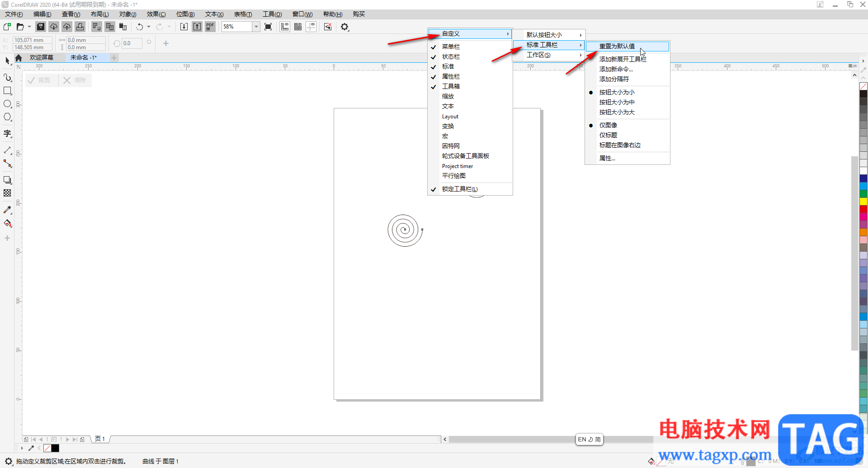Click the Export icon with up arrow
The image size is (868, 468).
(197, 27)
